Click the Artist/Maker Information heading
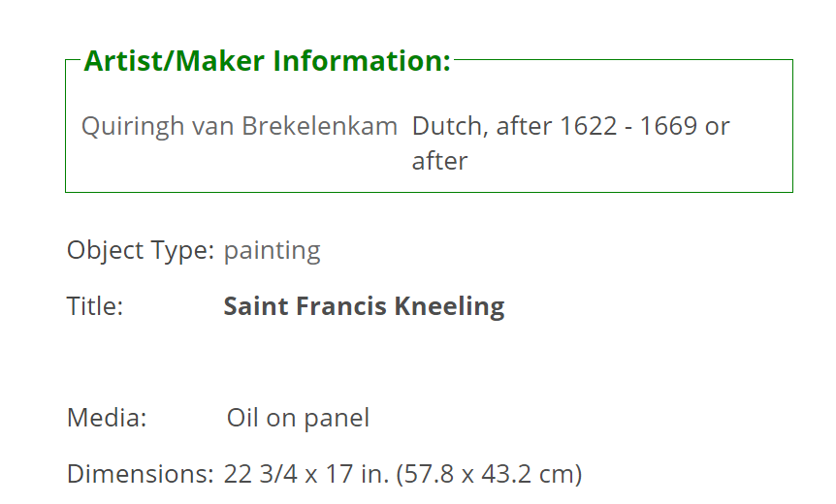This screenshot has height=504, width=836. pyautogui.click(x=267, y=60)
